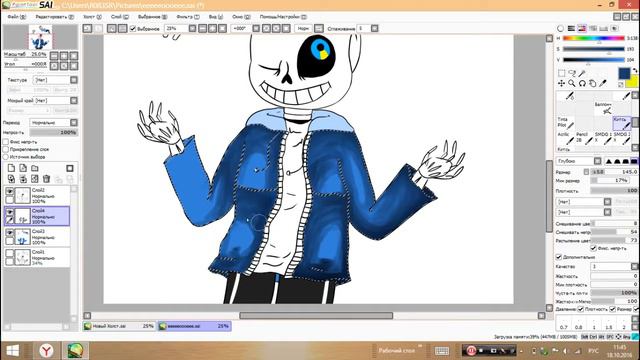Viewport: 640px width, 360px height.
Task: Select the Move tool
Action: point(562,83)
